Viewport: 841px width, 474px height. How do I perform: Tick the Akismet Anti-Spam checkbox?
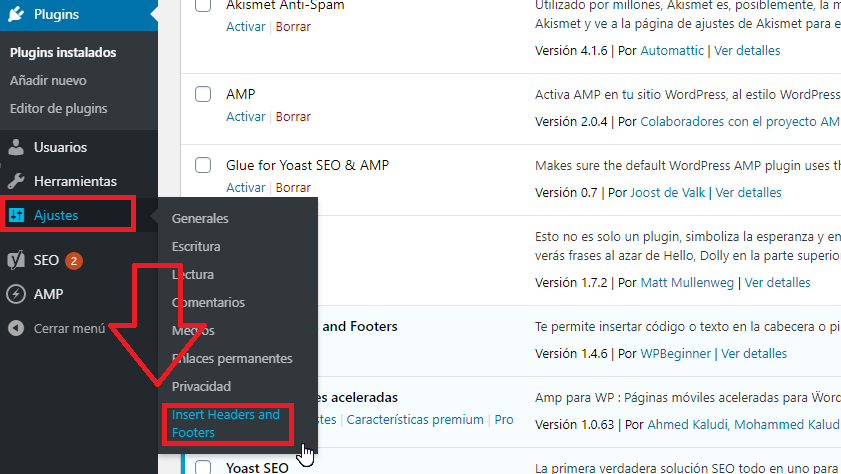coord(203,5)
